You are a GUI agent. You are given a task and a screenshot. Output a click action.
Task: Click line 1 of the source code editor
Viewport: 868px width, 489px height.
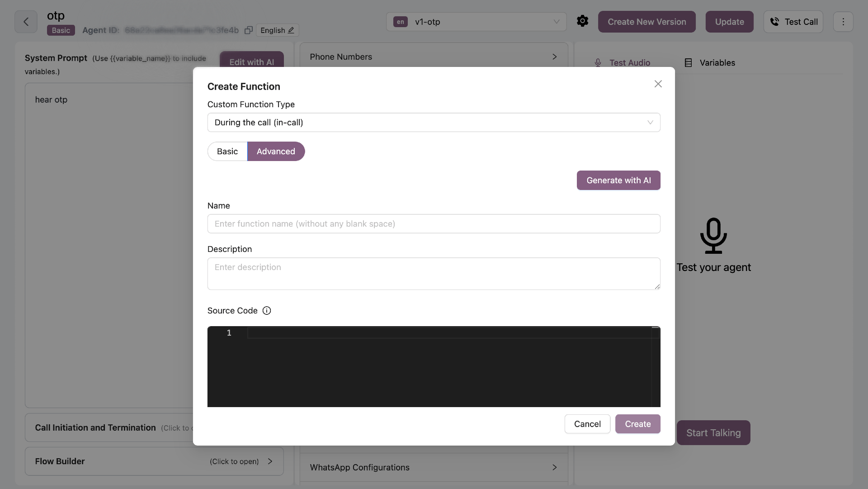[449, 333]
